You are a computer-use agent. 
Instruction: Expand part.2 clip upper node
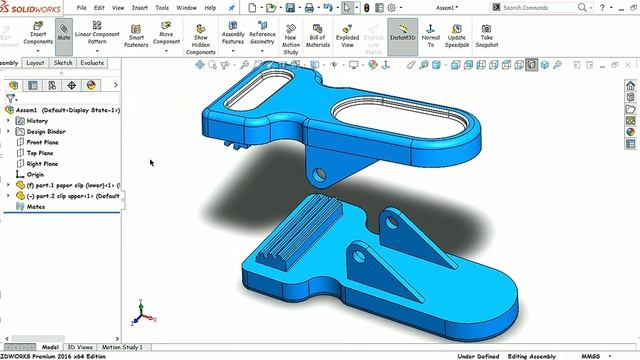tap(8, 196)
